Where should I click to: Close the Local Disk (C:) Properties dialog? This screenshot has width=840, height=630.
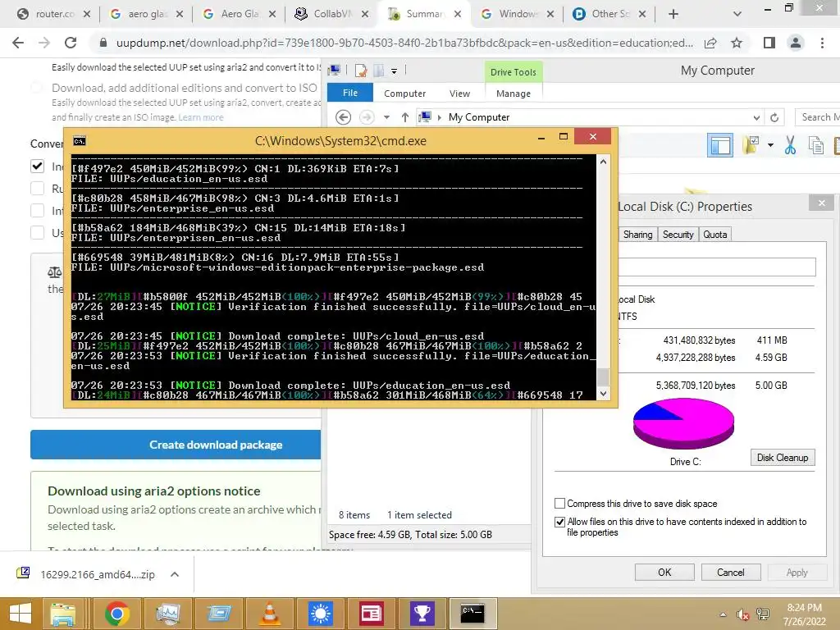[x=822, y=203]
